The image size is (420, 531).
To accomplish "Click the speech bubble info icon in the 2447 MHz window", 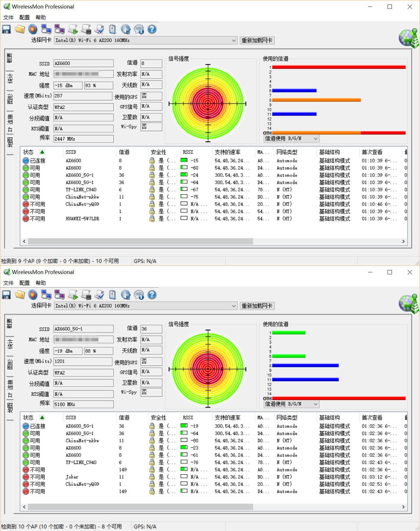I will coord(139,30).
